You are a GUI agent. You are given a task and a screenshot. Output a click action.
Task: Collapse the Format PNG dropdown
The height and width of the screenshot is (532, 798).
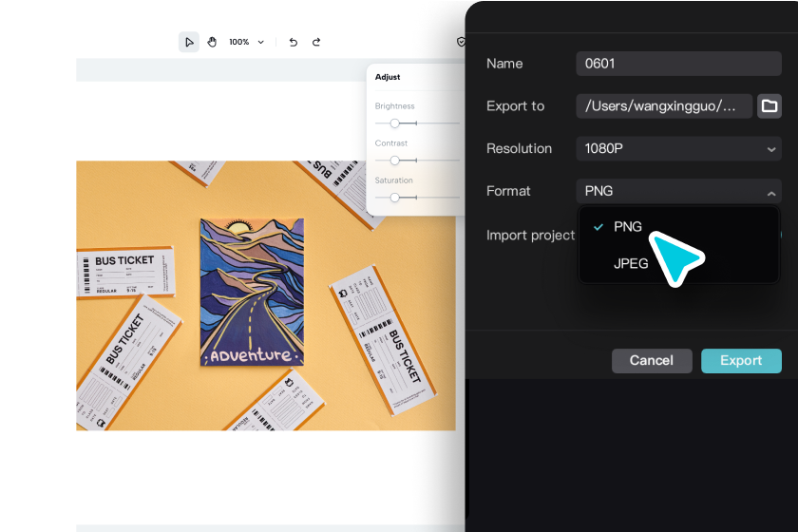point(678,191)
